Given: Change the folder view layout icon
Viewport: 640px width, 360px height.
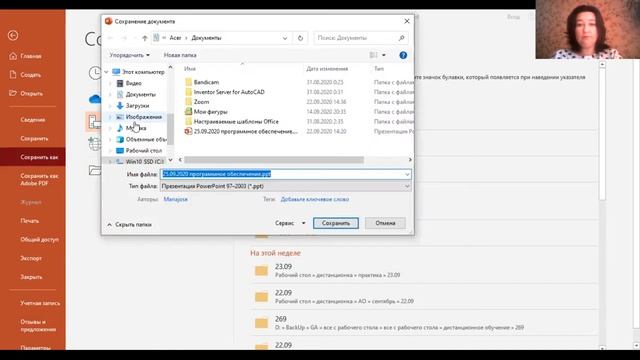Looking at the screenshot, I should [373, 55].
